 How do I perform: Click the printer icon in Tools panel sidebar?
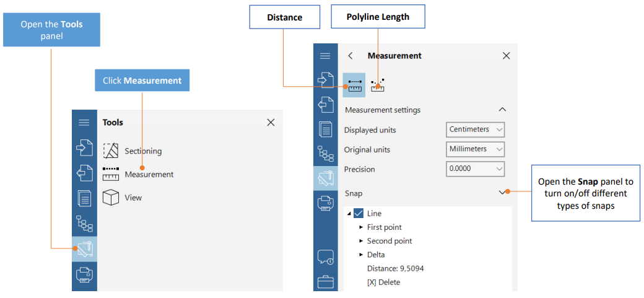[84, 274]
